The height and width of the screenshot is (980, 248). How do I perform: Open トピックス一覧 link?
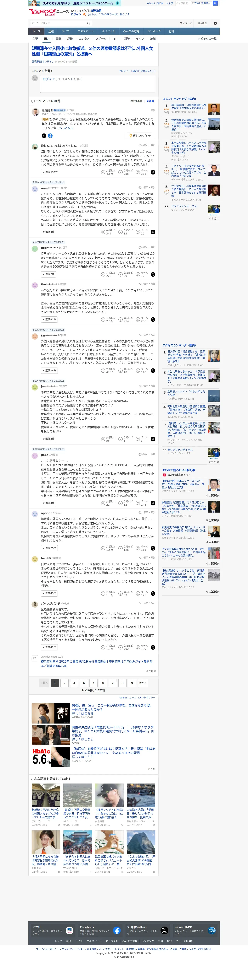207,39
